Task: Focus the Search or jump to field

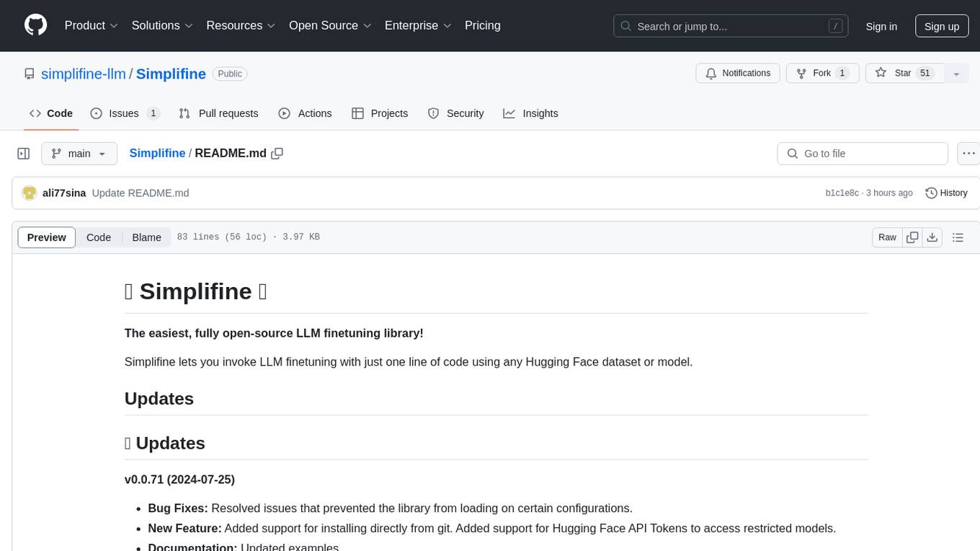Action: (x=731, y=26)
